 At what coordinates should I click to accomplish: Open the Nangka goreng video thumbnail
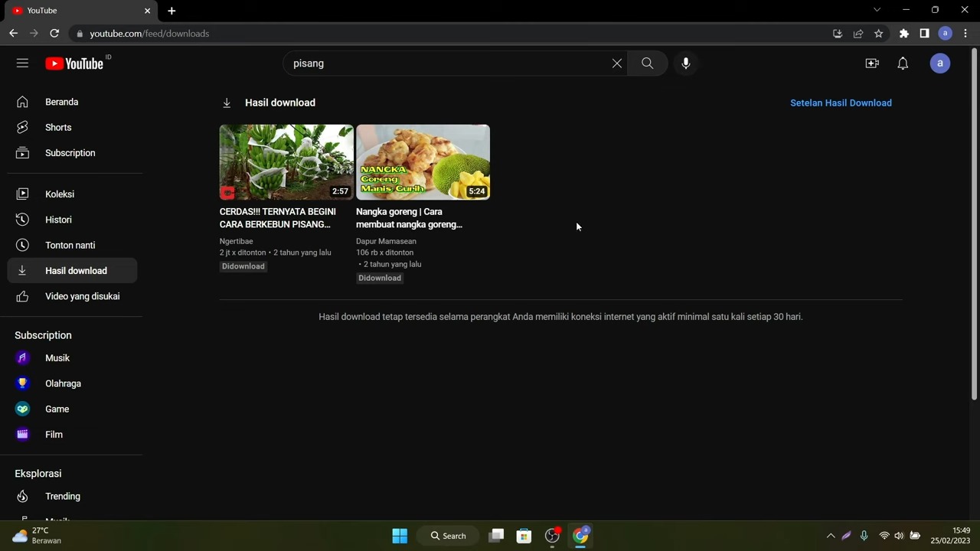pyautogui.click(x=423, y=162)
